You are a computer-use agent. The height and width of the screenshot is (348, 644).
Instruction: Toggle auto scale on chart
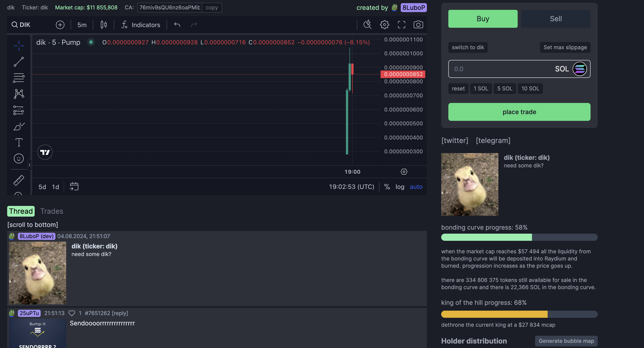[416, 187]
